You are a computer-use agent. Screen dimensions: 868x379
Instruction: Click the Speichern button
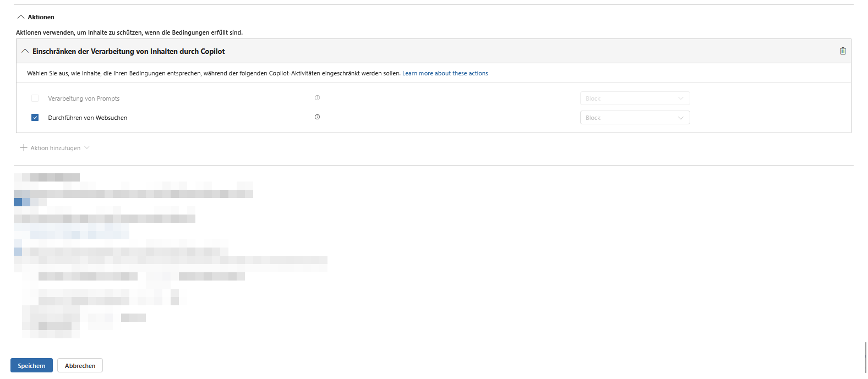click(x=31, y=366)
